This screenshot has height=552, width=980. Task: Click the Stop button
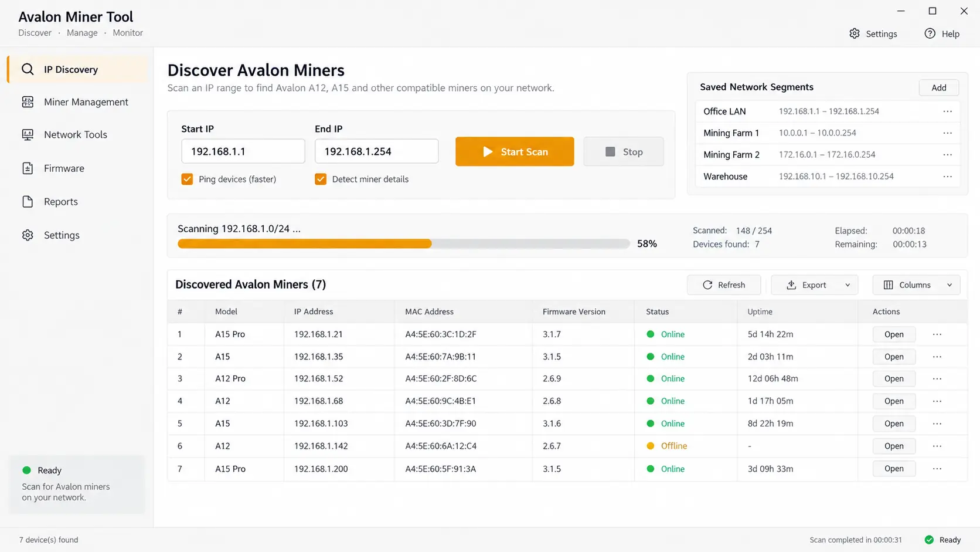click(624, 152)
